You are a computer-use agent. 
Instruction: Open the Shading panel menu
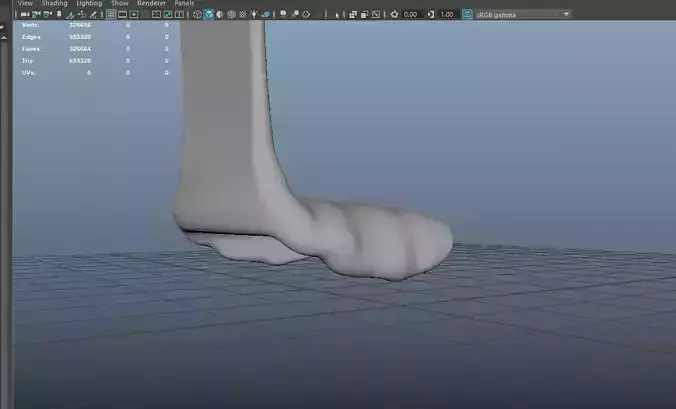[x=54, y=3]
